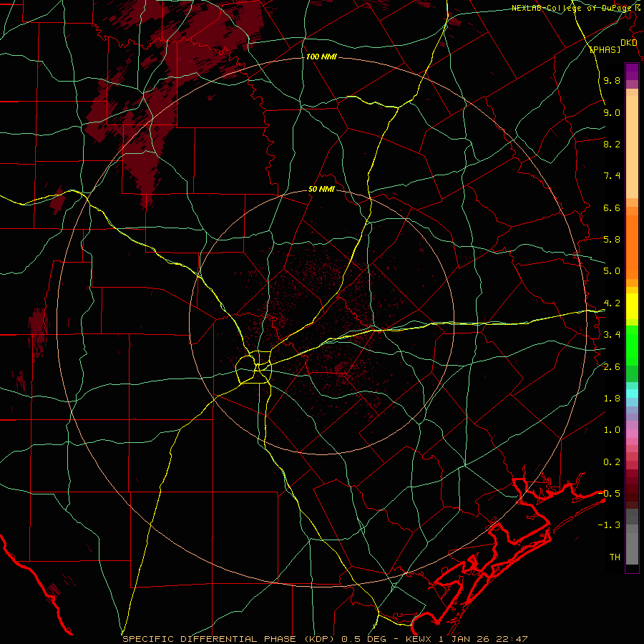Click the 5.8 color scale value
The height and width of the screenshot is (644, 644).
612,240
